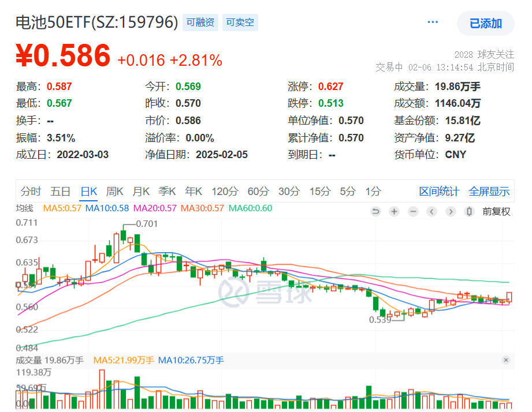Pan chart to later data with right chevron icon
Image resolution: width=532 pixels, height=412 pixels.
click(x=451, y=212)
